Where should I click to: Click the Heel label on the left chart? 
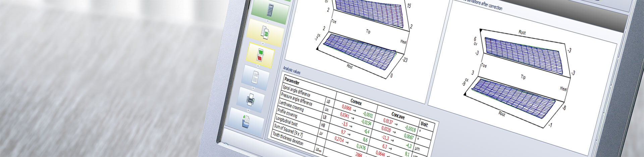pyautogui.click(x=404, y=42)
